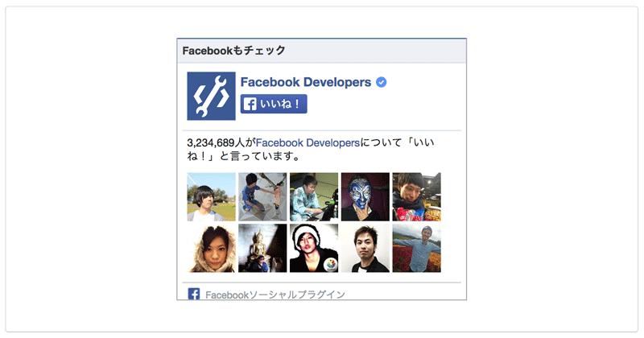This screenshot has width=644, height=338.
Task: Open black-and-white profile photo with beanie
Action: tap(314, 248)
